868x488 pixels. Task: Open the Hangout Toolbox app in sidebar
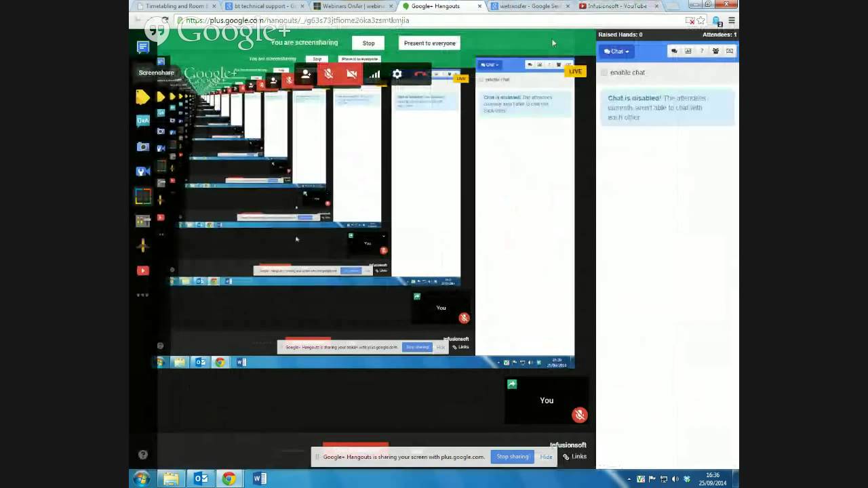[142, 221]
